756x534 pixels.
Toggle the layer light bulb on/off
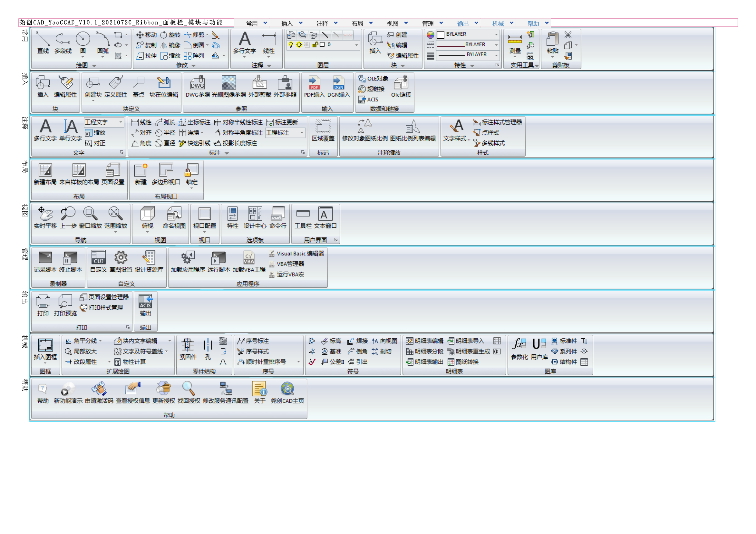291,45
